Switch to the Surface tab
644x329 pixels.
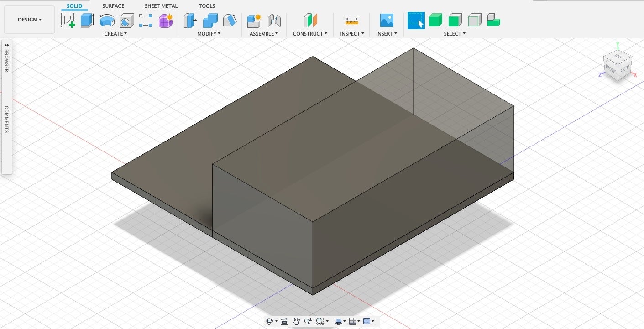(x=113, y=6)
